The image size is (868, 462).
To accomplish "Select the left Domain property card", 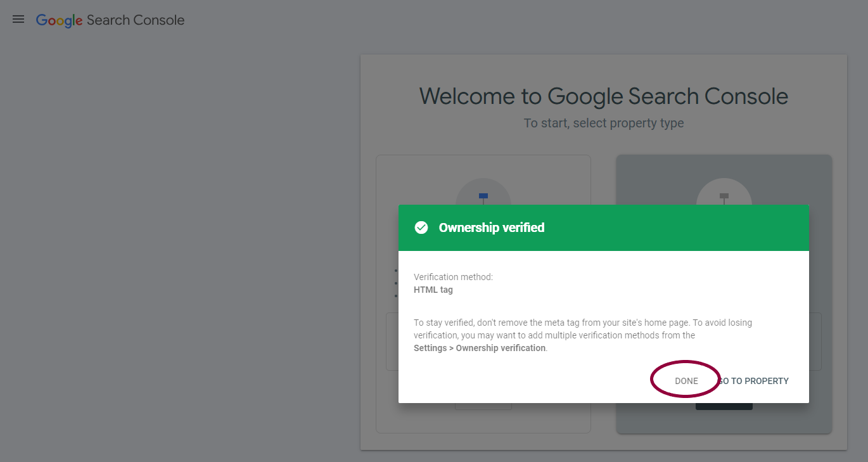I will tap(483, 294).
